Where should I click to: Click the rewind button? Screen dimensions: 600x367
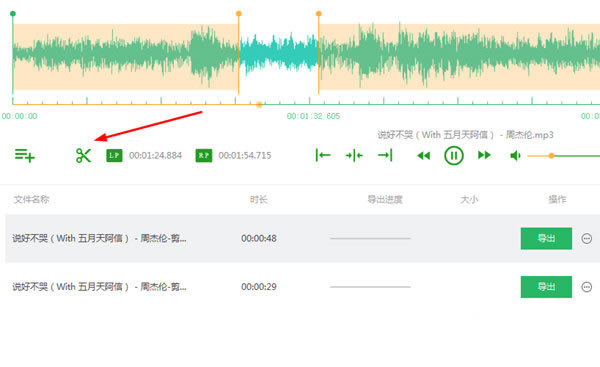click(423, 155)
